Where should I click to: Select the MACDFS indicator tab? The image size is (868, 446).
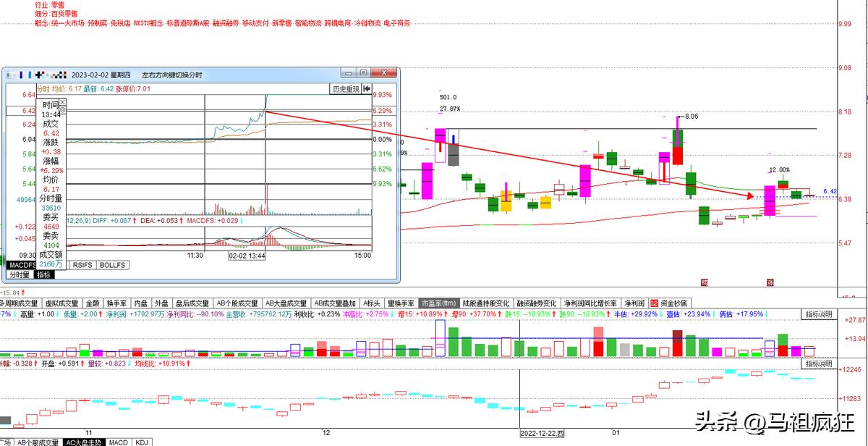22,265
